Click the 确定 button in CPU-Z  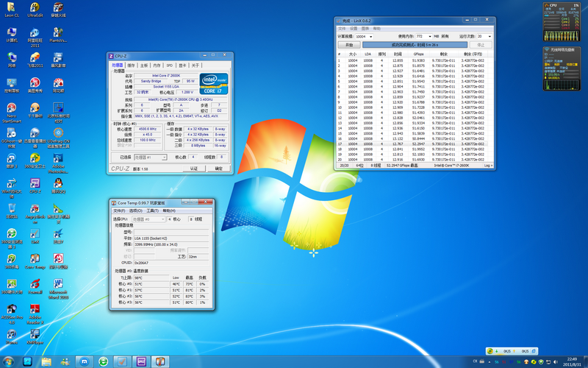coord(219,169)
